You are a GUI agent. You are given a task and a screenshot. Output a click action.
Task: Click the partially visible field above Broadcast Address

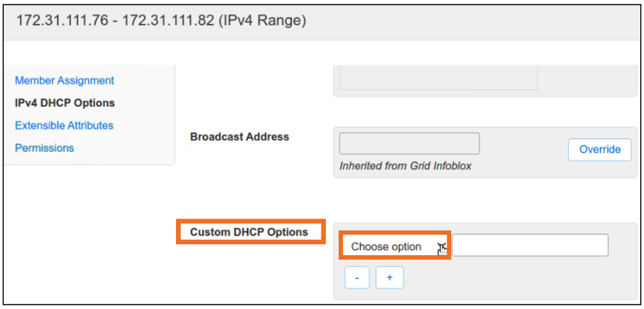[438, 77]
